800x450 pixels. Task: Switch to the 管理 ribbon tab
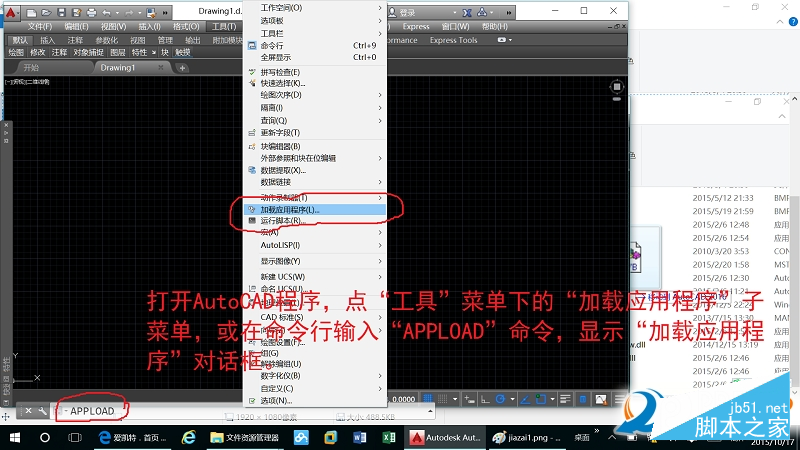click(165, 40)
